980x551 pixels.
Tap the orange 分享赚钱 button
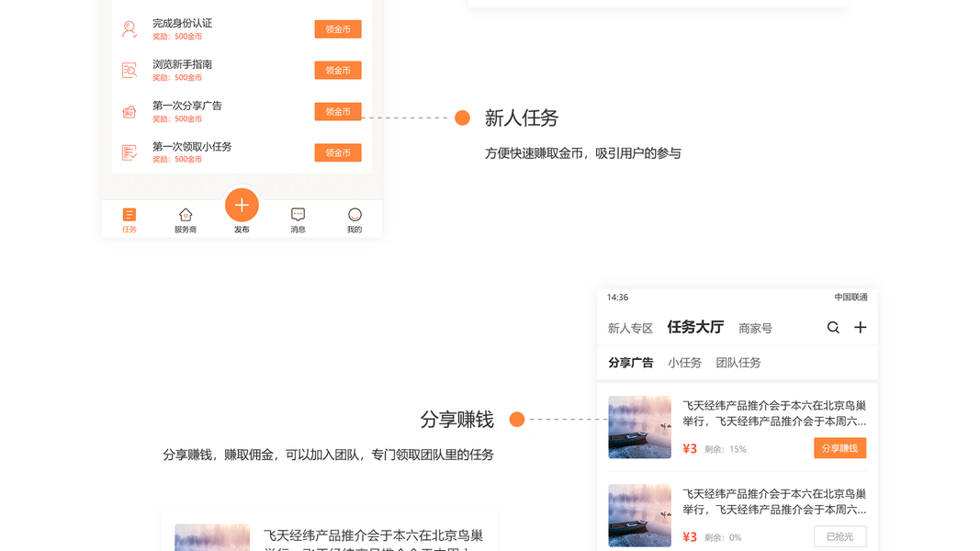click(x=840, y=448)
